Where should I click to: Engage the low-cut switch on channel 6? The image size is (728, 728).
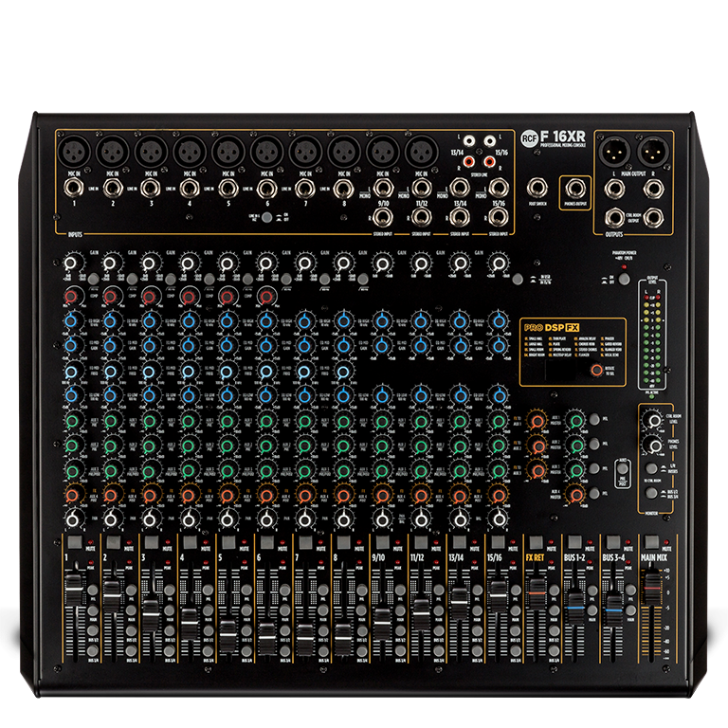point(286,279)
